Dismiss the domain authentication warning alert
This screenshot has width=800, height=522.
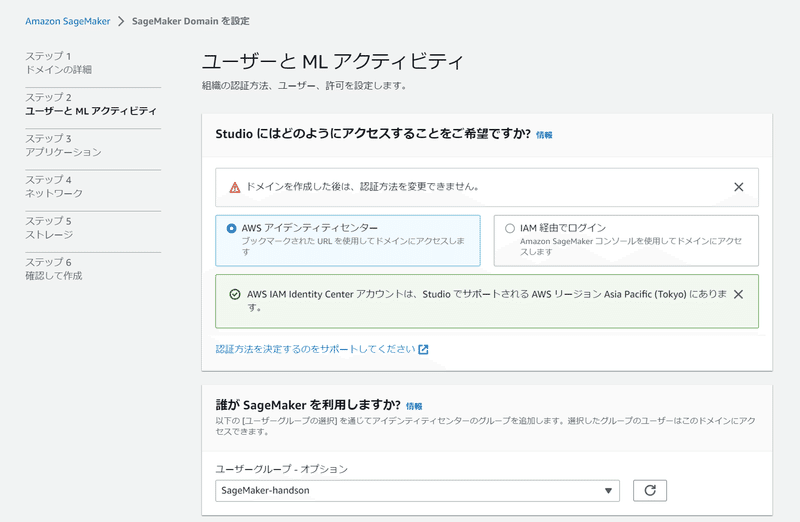(738, 187)
